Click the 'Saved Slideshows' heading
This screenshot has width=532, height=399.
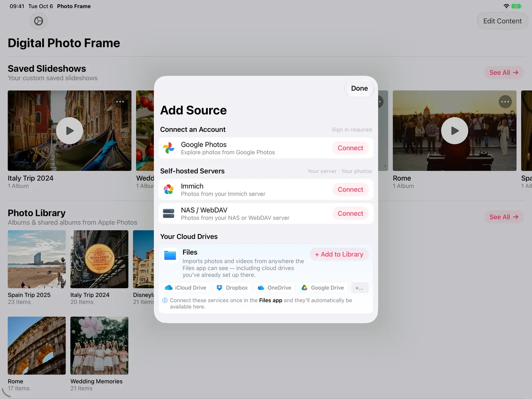coord(47,68)
